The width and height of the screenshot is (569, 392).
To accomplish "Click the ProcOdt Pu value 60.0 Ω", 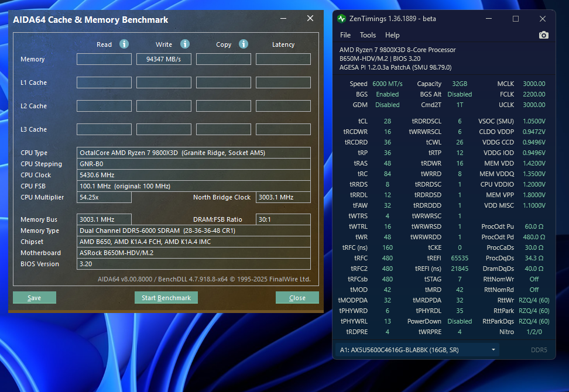I will click(x=534, y=226).
